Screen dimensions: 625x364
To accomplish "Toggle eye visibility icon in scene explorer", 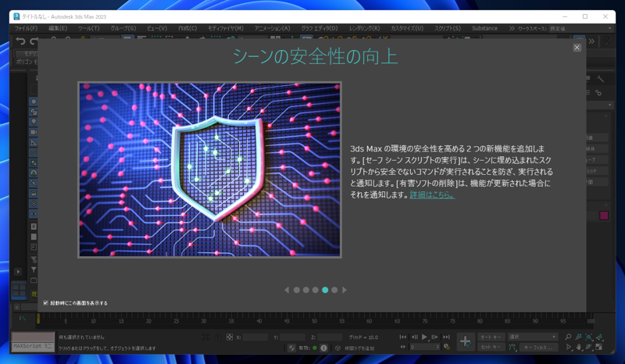I will [x=34, y=214].
